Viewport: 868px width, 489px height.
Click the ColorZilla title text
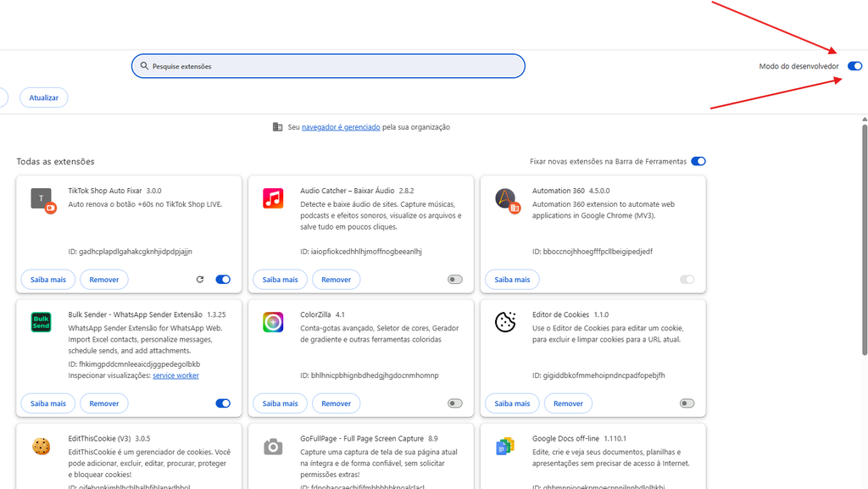coord(315,314)
